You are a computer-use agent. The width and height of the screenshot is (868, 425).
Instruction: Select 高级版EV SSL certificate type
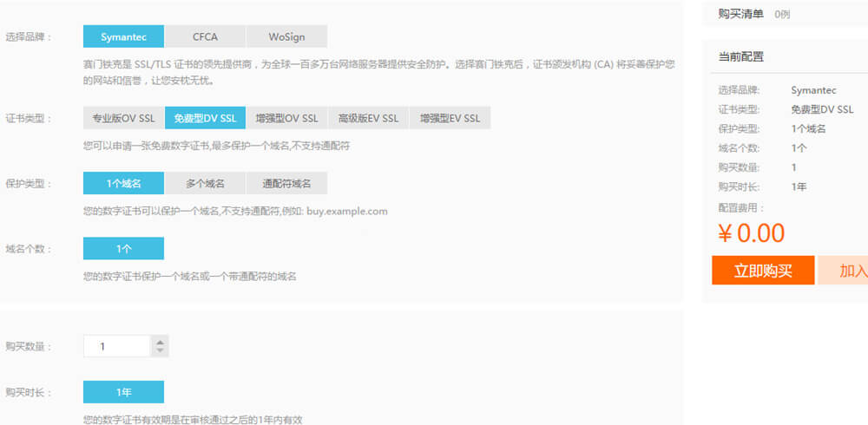(x=368, y=118)
